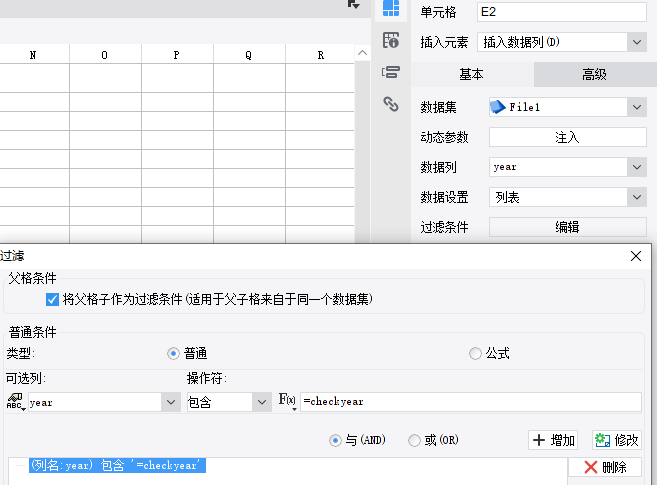Select column header P
The image size is (657, 485).
coord(177,55)
